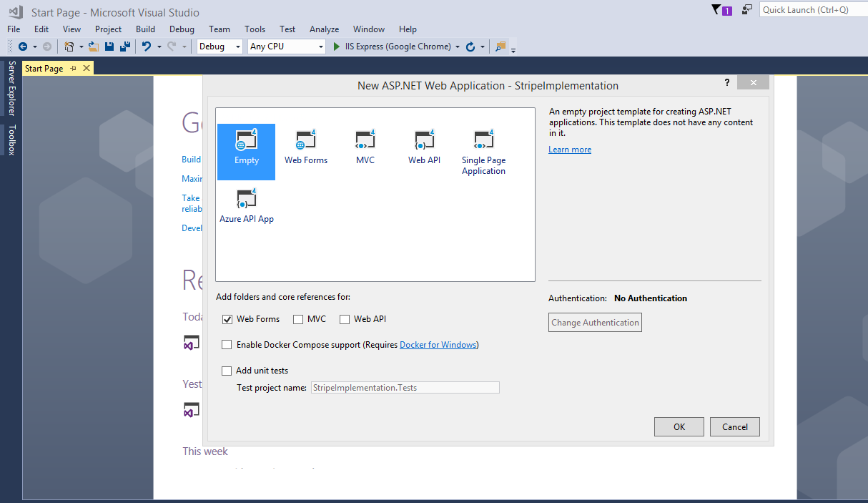This screenshot has height=503, width=868.
Task: Focus the Quick Launch search box
Action: pyautogui.click(x=814, y=10)
